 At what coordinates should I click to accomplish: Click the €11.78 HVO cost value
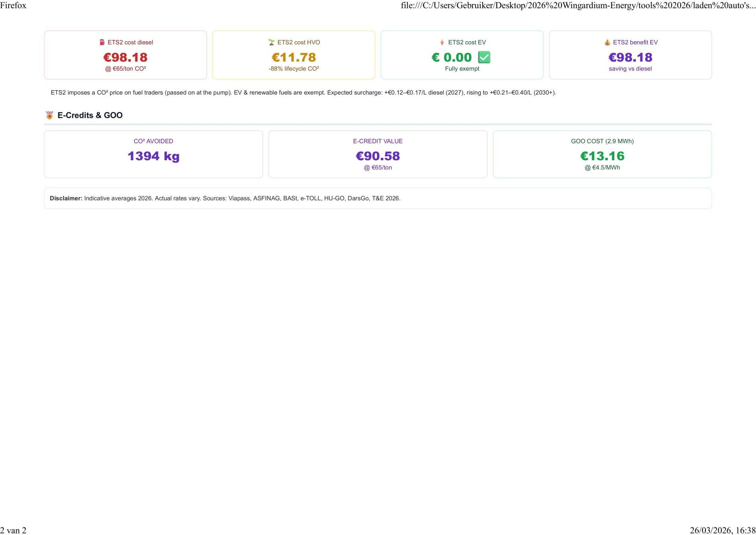tap(293, 57)
